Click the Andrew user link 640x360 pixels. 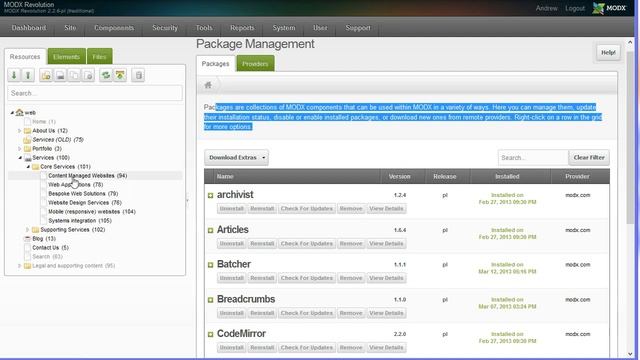pyautogui.click(x=547, y=8)
